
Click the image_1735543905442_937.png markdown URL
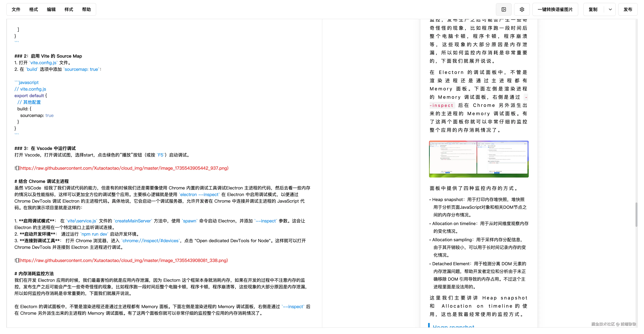123,168
